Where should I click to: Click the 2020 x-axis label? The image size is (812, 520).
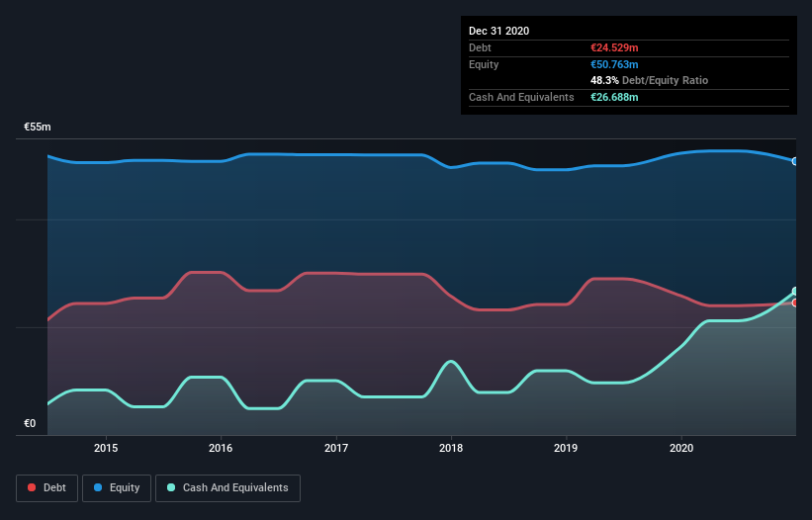681,448
